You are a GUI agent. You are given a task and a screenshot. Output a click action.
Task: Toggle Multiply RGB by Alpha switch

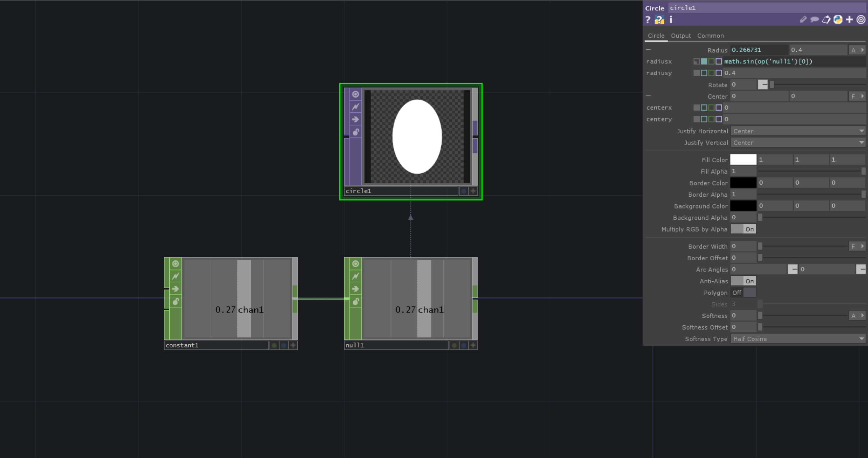743,229
